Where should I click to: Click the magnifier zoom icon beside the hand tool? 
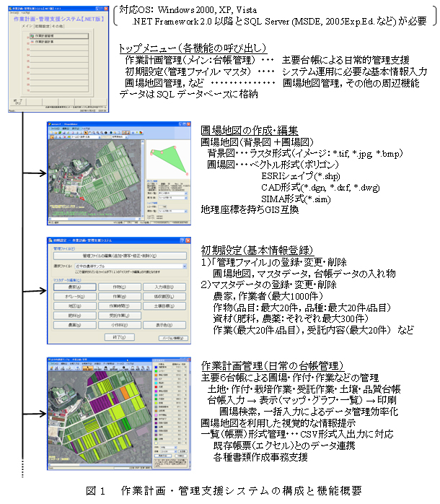(94, 132)
